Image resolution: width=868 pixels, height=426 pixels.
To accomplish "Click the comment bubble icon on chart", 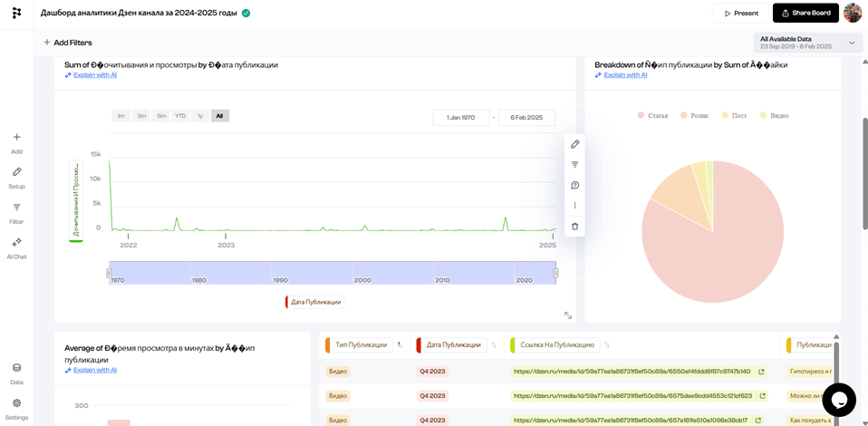I will [574, 185].
